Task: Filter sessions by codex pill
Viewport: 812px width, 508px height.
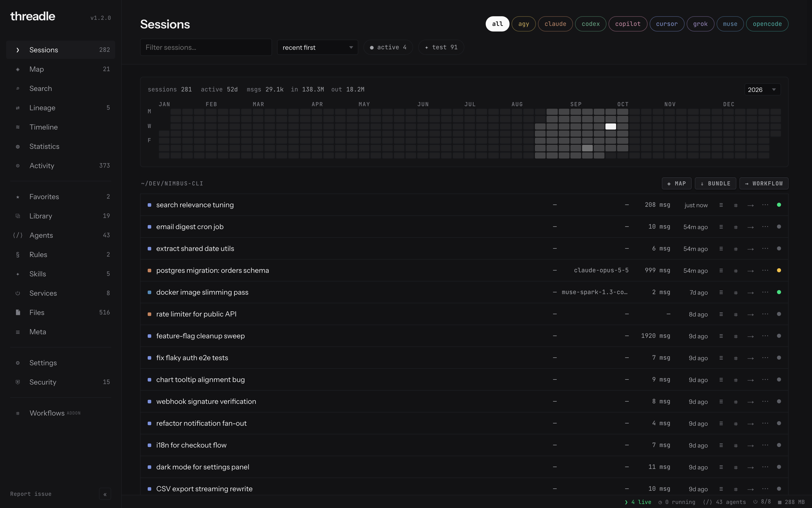Action: [590, 24]
